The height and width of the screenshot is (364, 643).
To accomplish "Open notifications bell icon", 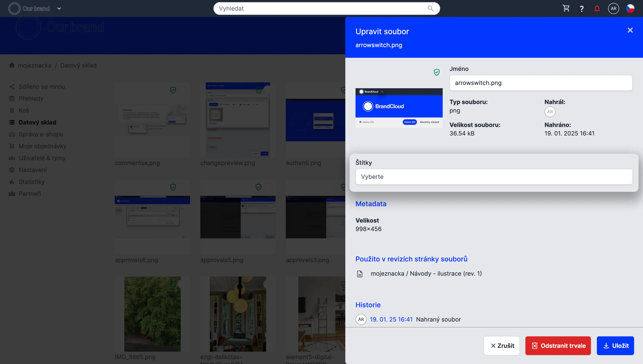I will click(x=597, y=9).
